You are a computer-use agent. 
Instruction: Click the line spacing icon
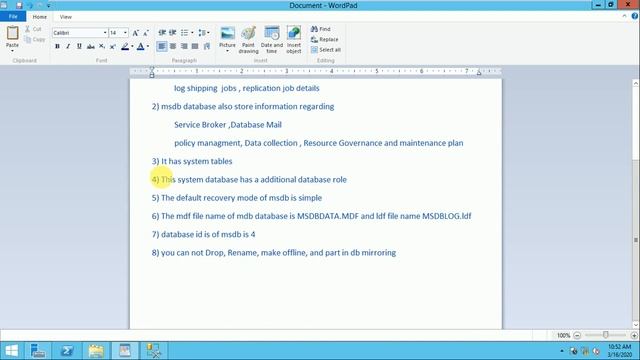202,33
